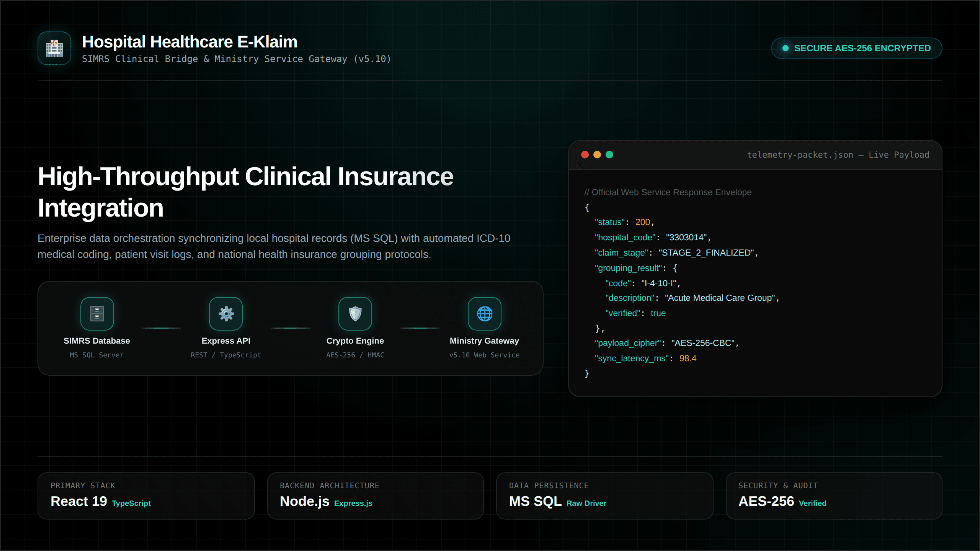980x551 pixels.
Task: Click the High-Throughput Clinical Insurance Integration heading
Action: coord(245,192)
